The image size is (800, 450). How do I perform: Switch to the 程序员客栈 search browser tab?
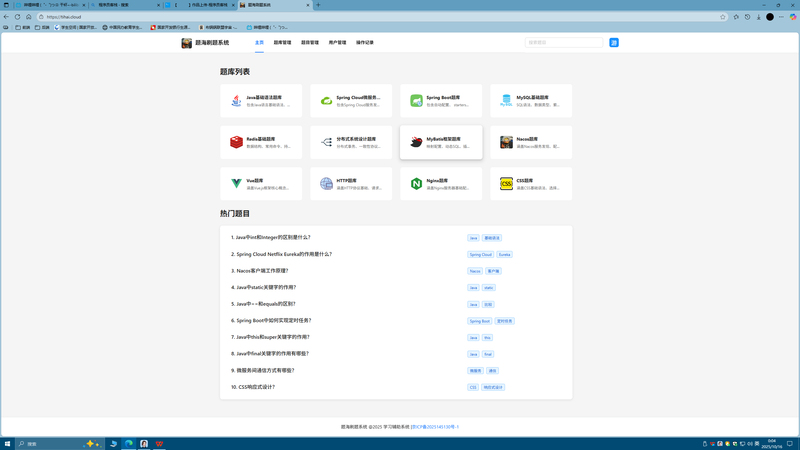pos(124,5)
